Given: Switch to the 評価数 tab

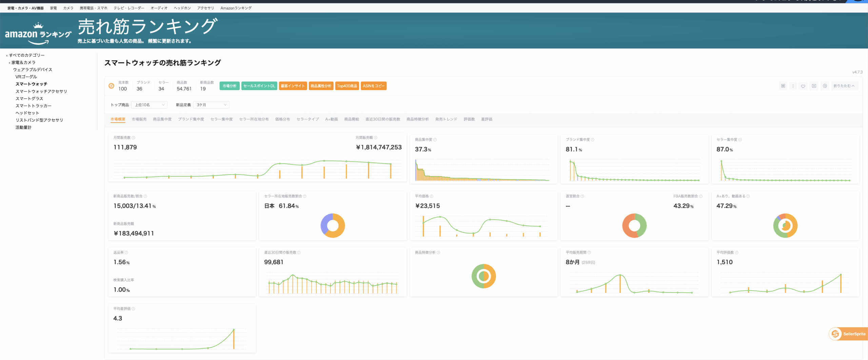Looking at the screenshot, I should [x=469, y=119].
